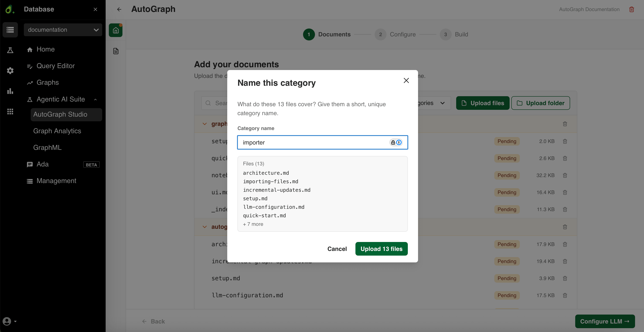644x332 pixels.
Task: Open GraphML in sidebar
Action: click(47, 148)
